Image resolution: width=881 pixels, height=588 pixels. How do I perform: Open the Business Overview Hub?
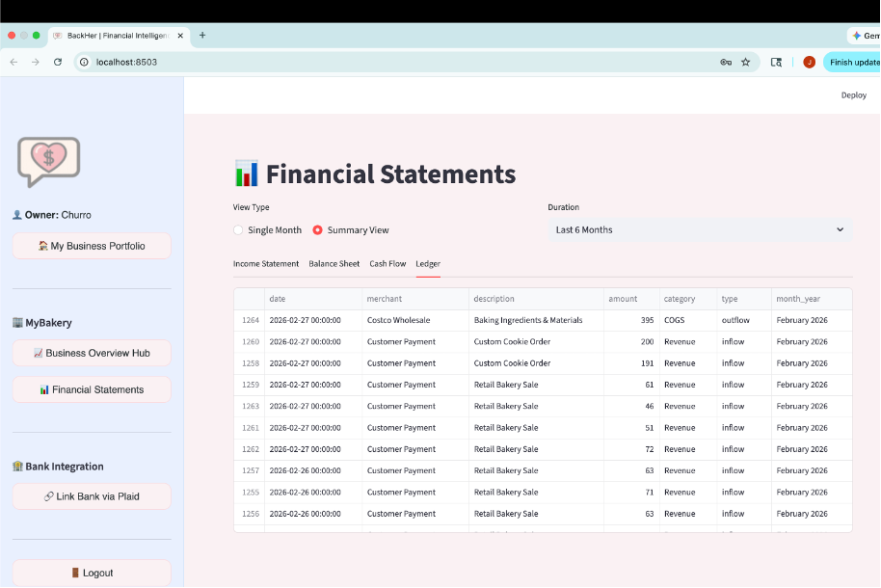(x=92, y=353)
